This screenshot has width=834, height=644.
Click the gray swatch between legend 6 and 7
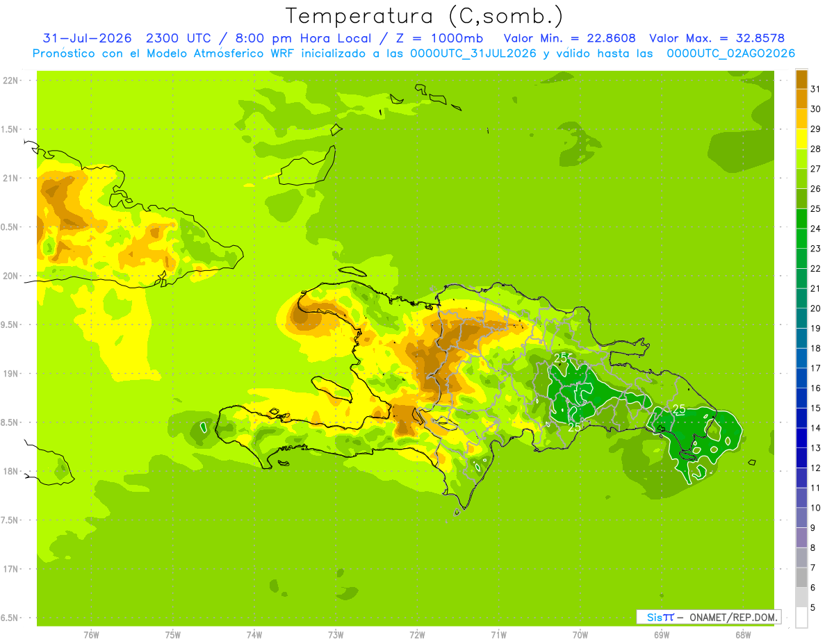(x=801, y=577)
